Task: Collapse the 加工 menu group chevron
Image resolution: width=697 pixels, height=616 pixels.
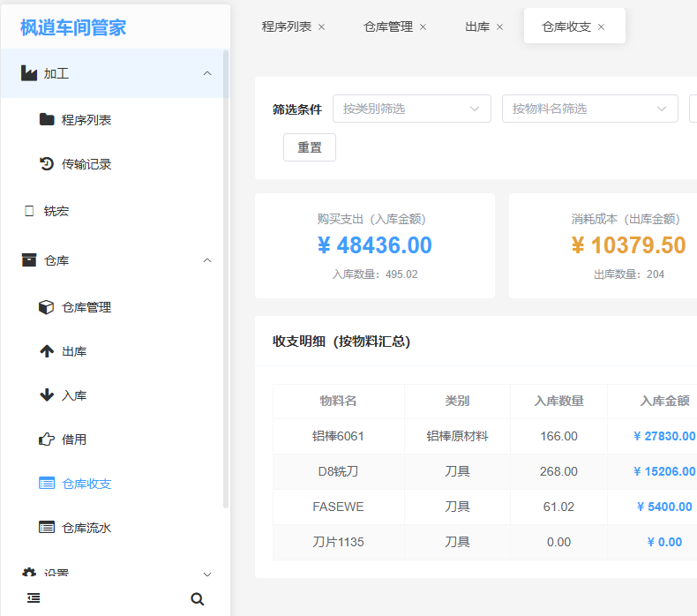Action: (x=207, y=73)
